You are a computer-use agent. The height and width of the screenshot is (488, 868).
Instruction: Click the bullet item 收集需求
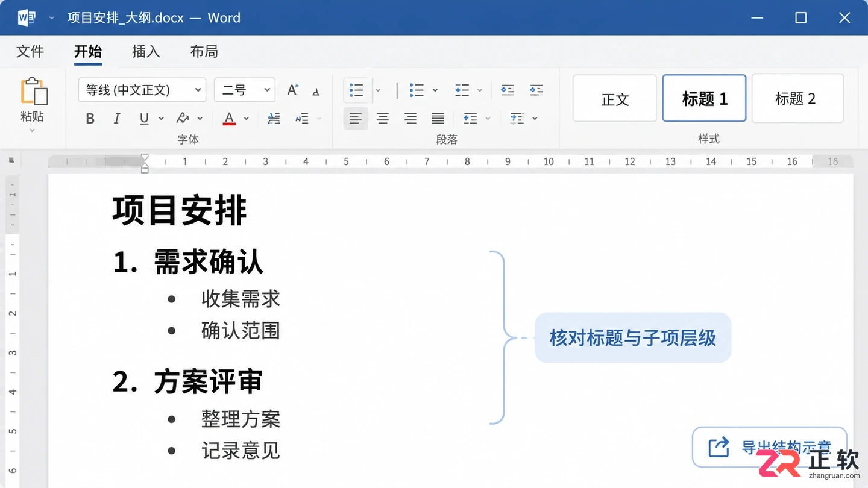coord(241,299)
